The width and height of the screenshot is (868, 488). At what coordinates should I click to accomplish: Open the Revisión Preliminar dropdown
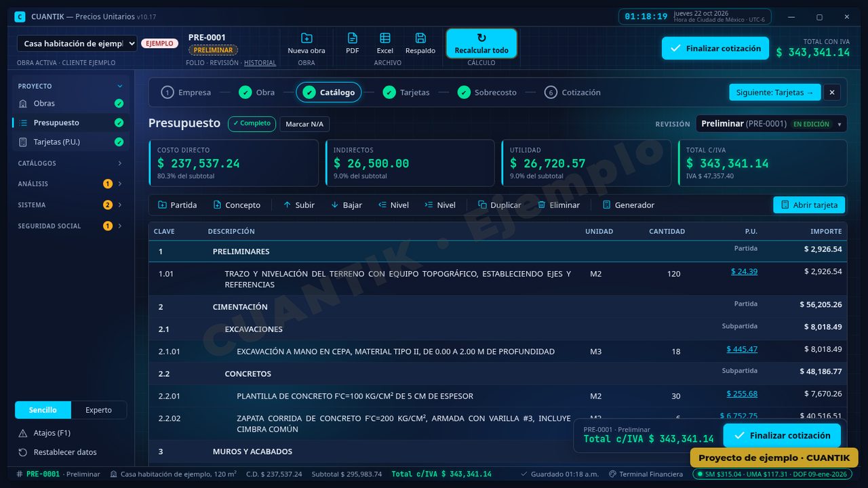click(x=772, y=124)
